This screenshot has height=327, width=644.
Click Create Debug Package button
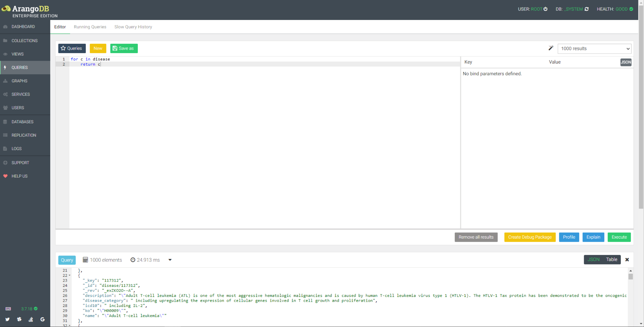(530, 237)
